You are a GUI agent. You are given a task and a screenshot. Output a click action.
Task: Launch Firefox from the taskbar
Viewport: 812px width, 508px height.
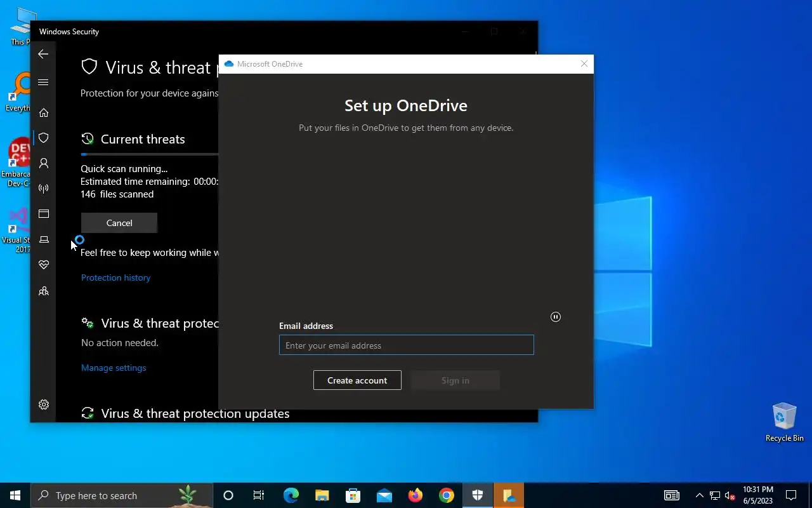416,495
